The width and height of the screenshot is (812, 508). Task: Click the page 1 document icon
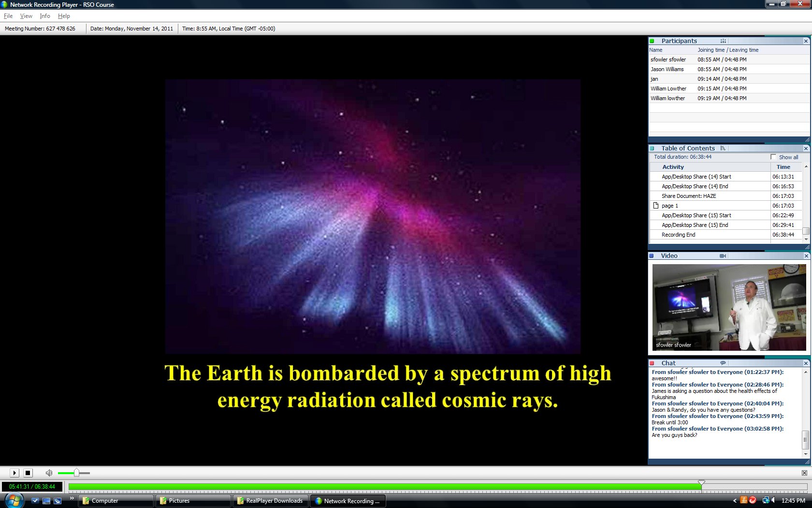656,206
